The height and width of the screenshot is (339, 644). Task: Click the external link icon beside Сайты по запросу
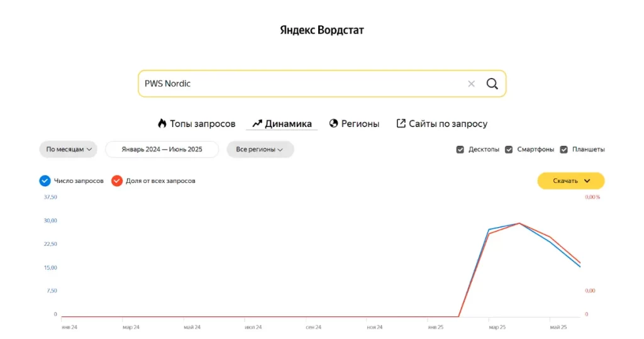(x=401, y=123)
